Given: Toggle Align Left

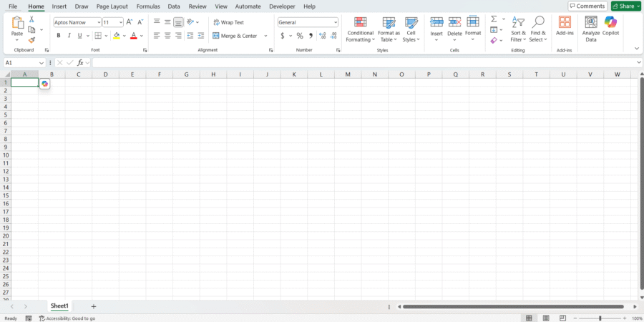Looking at the screenshot, I should coord(157,36).
